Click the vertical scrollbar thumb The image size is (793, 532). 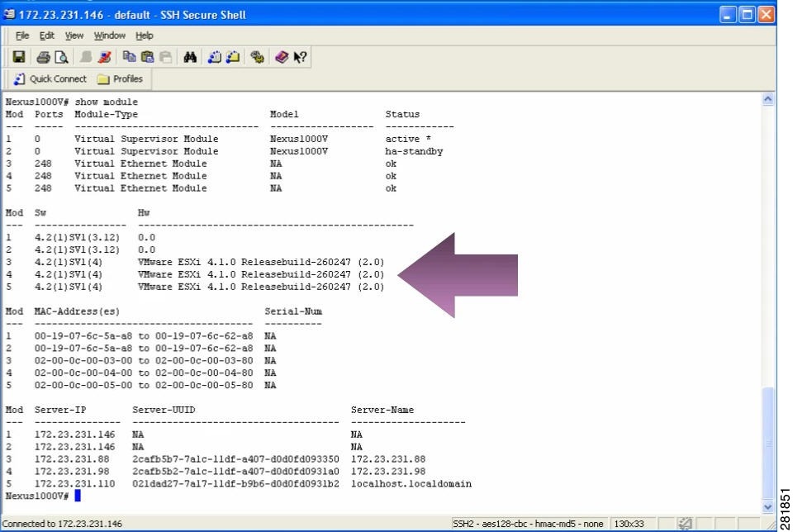(x=767, y=444)
